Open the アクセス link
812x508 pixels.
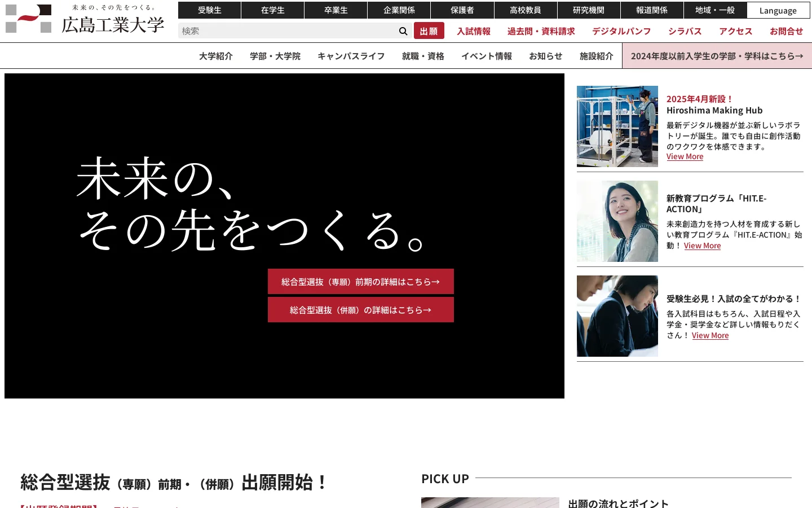pos(736,32)
